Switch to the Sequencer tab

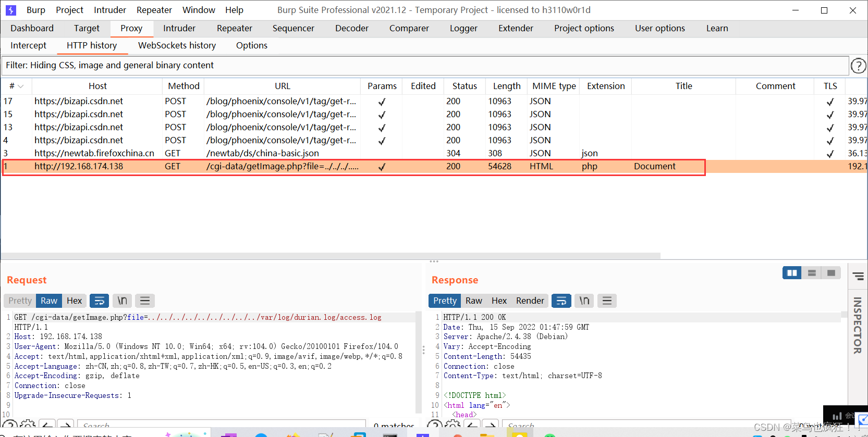[x=294, y=28]
